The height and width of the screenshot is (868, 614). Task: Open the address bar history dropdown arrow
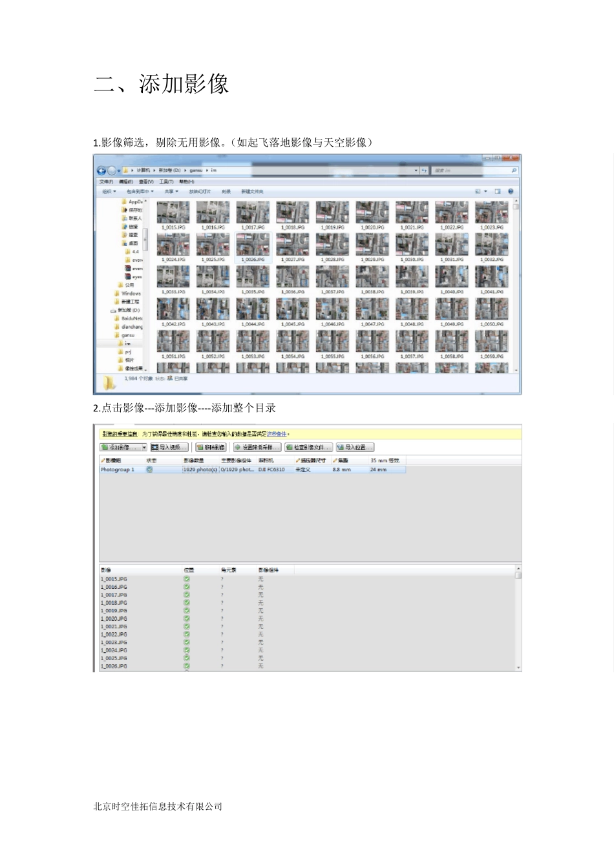pos(416,170)
